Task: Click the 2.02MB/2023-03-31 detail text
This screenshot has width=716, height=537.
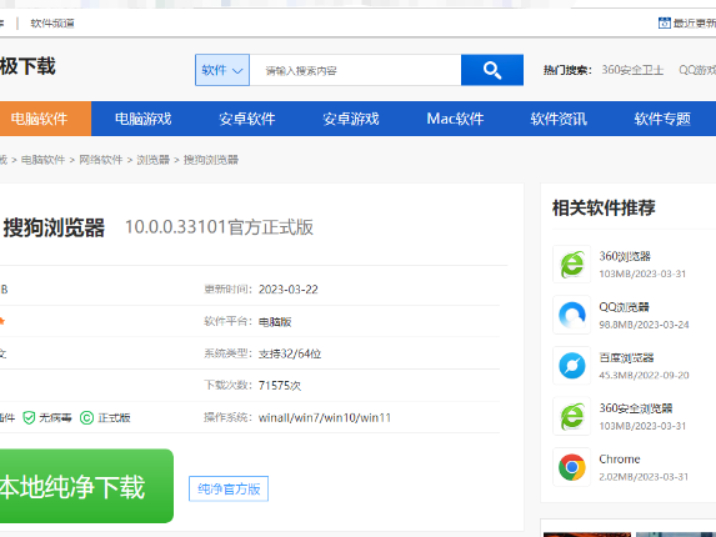Action: 643,477
